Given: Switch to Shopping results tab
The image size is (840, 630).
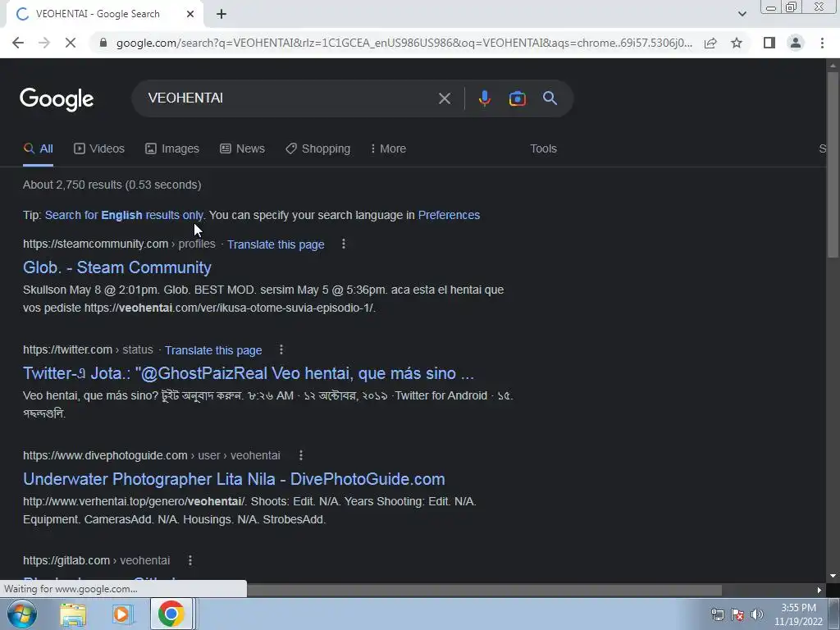Looking at the screenshot, I should (317, 149).
